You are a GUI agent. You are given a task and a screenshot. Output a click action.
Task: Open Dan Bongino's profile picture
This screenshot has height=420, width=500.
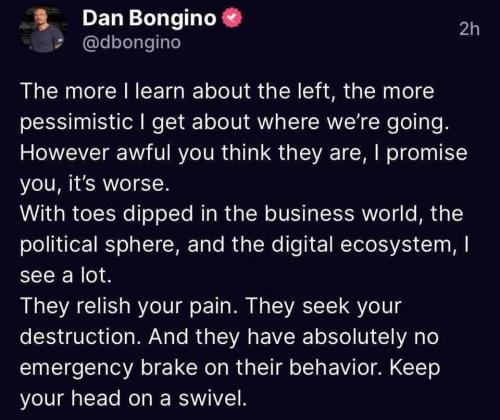[x=43, y=30]
